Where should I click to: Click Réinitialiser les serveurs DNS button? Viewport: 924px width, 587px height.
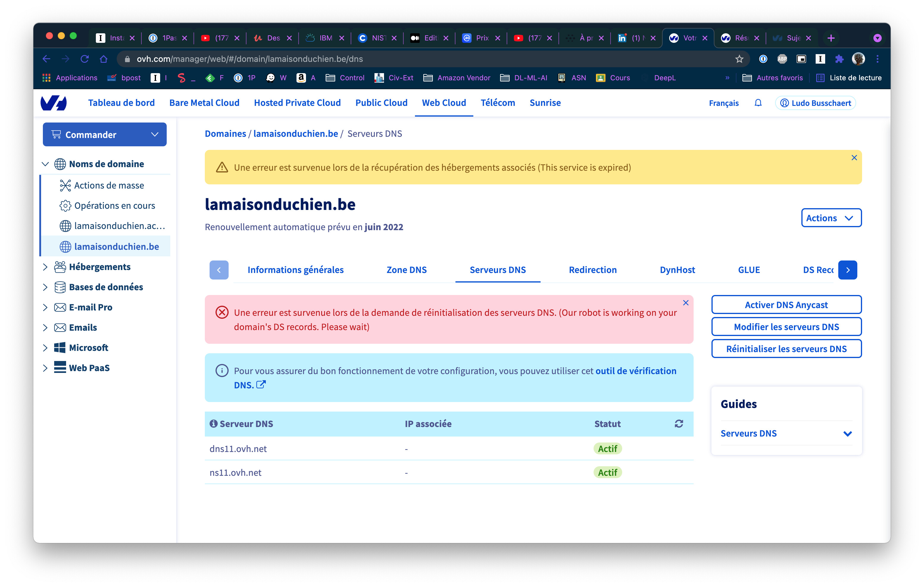[786, 349]
